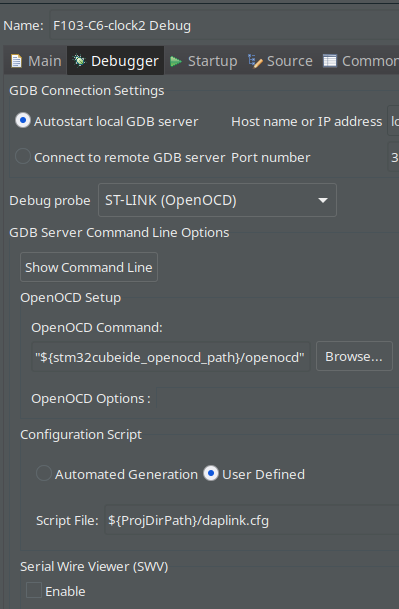Enable the Serial Wire Viewer checkbox

[x=34, y=590]
